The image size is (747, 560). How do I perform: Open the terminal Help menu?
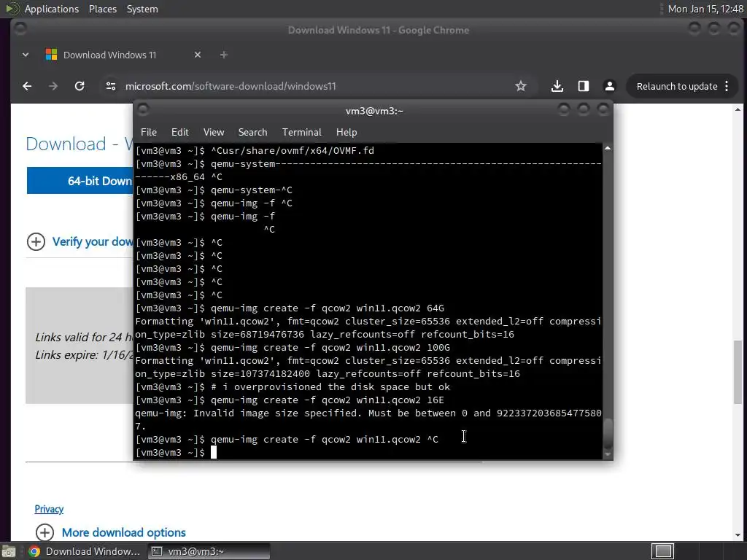tap(347, 133)
